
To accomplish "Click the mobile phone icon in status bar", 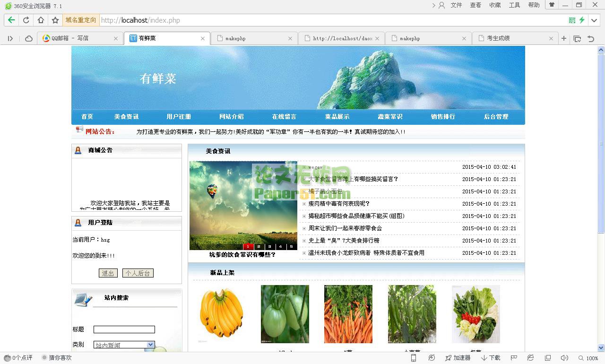I will (414, 358).
